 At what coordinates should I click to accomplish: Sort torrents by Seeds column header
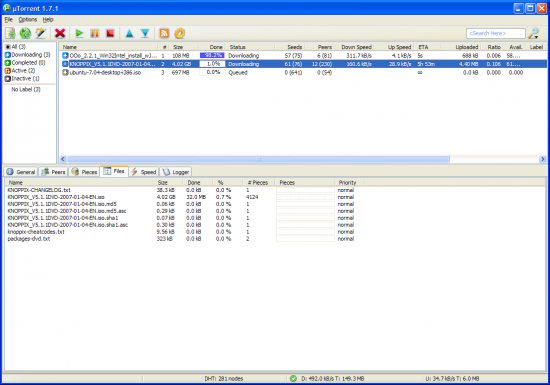(290, 47)
